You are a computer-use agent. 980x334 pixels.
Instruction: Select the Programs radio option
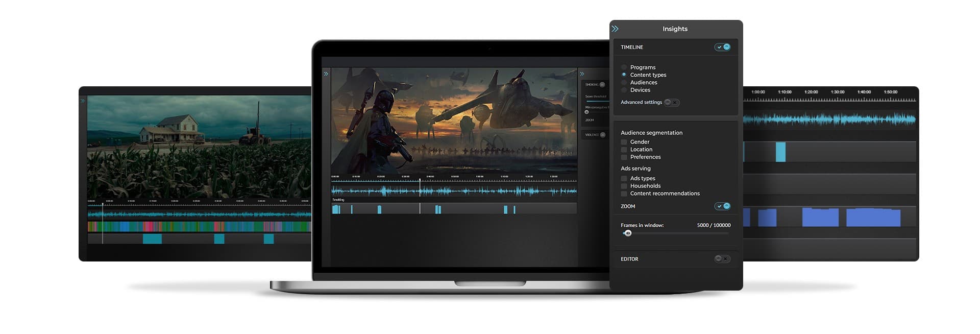(x=624, y=67)
